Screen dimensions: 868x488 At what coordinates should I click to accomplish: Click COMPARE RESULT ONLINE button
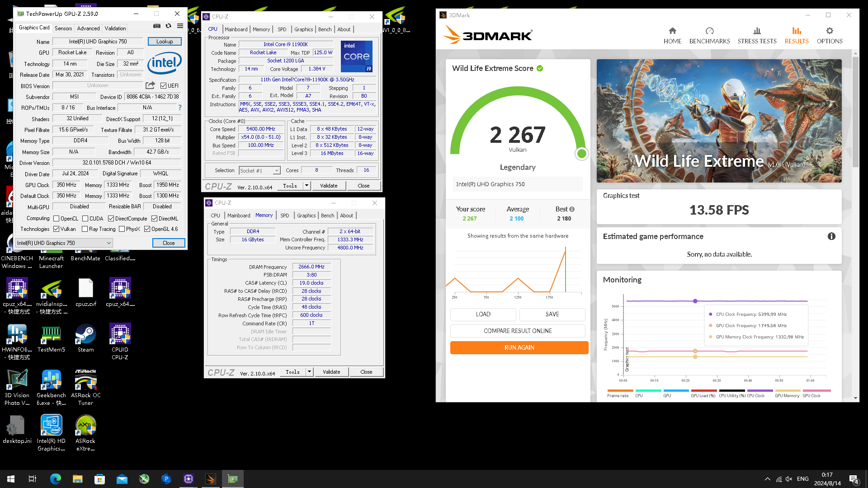[518, 331]
